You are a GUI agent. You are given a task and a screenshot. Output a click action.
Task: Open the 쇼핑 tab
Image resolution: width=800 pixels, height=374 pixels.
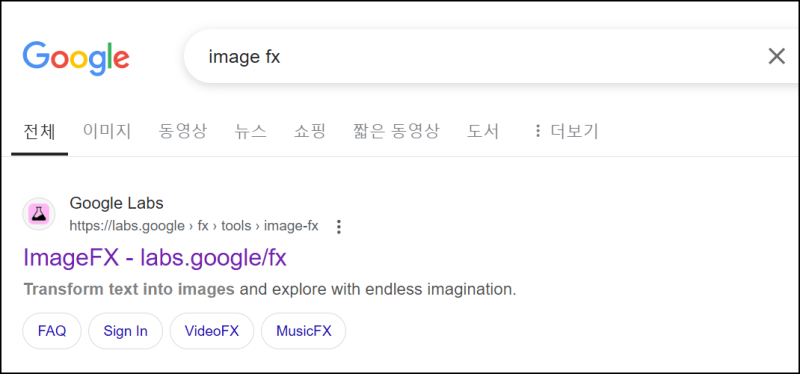click(x=310, y=132)
